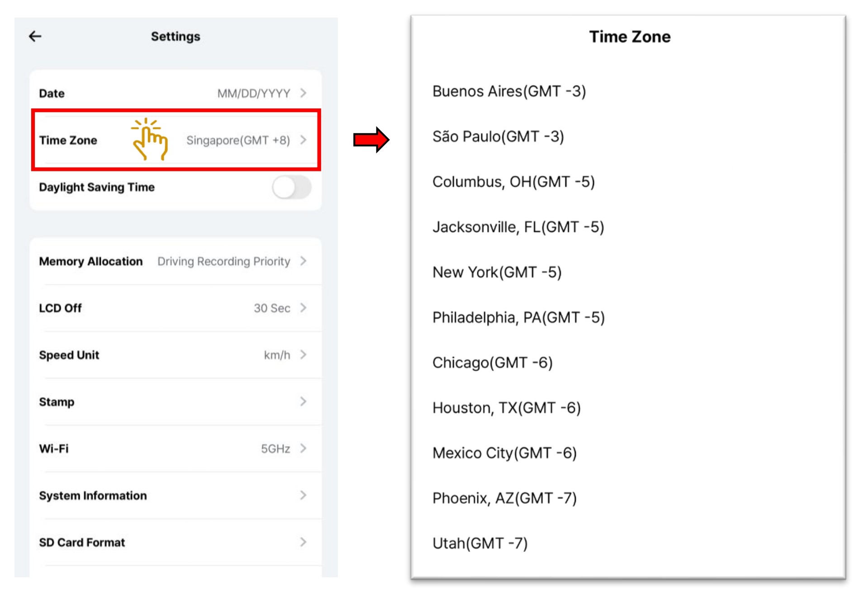This screenshot has width=868, height=607.
Task: Click the Wi-Fi row chevron
Action: (x=304, y=448)
